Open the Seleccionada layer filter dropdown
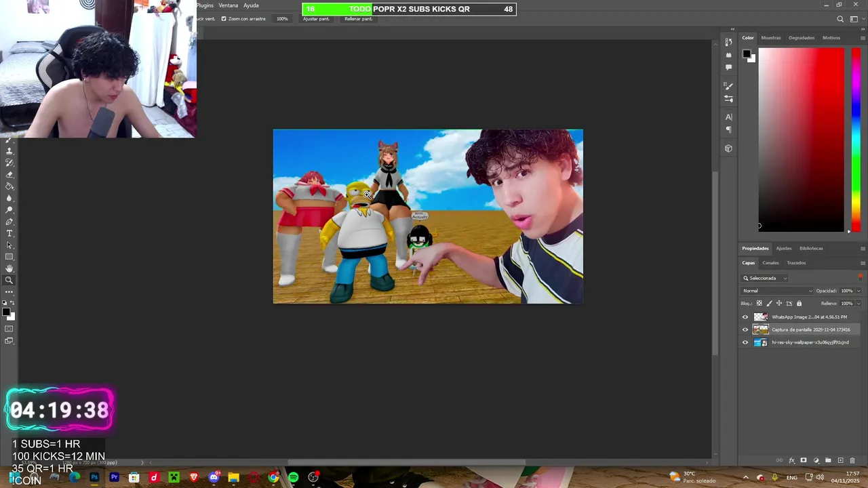This screenshot has height=488, width=868. click(x=764, y=279)
